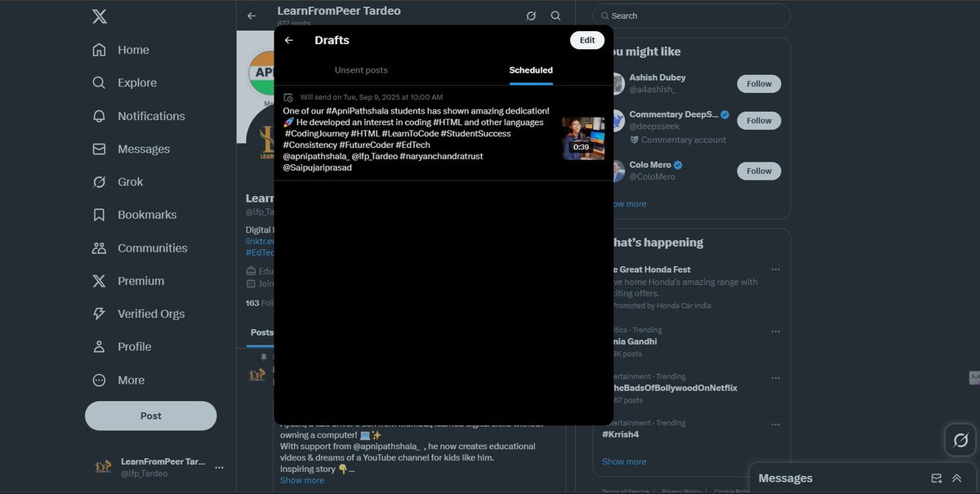Open Home from the left sidebar
The height and width of the screenshot is (494, 980).
[132, 49]
